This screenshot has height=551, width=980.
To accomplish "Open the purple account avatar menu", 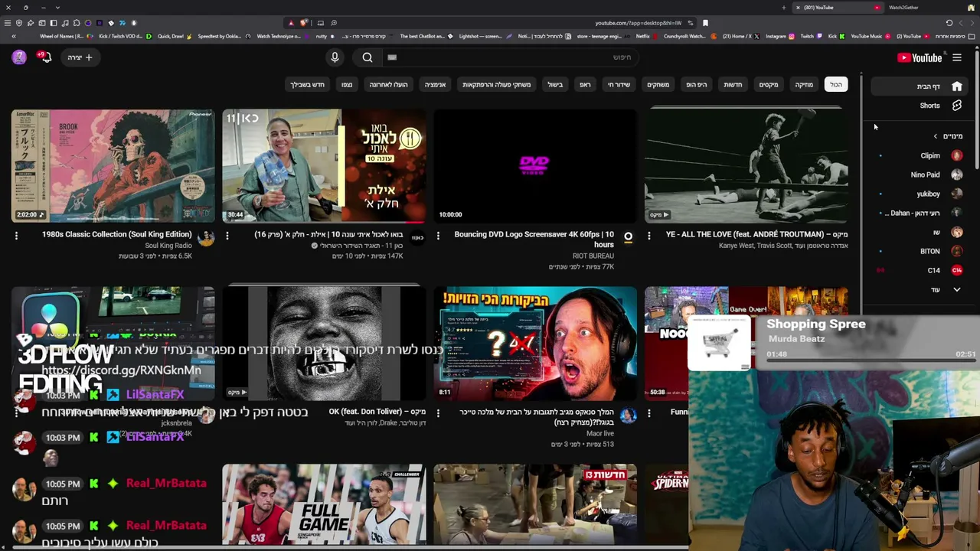I will click(x=19, y=57).
